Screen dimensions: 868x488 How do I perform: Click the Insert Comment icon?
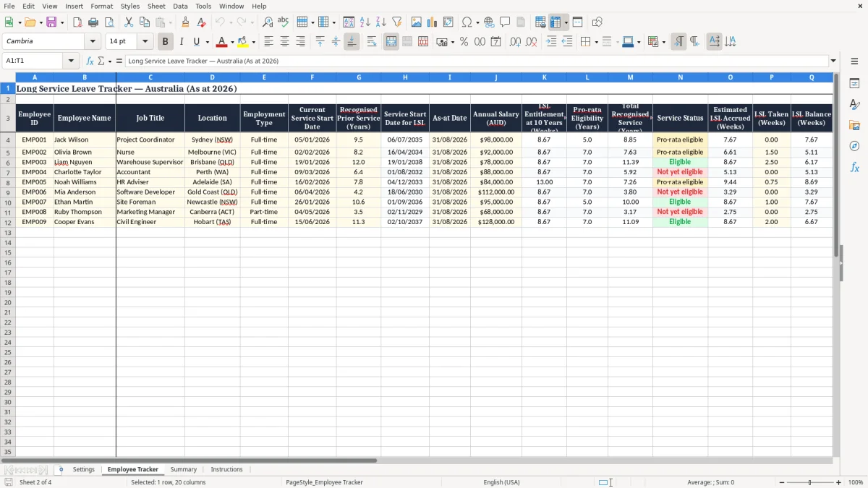click(x=505, y=22)
